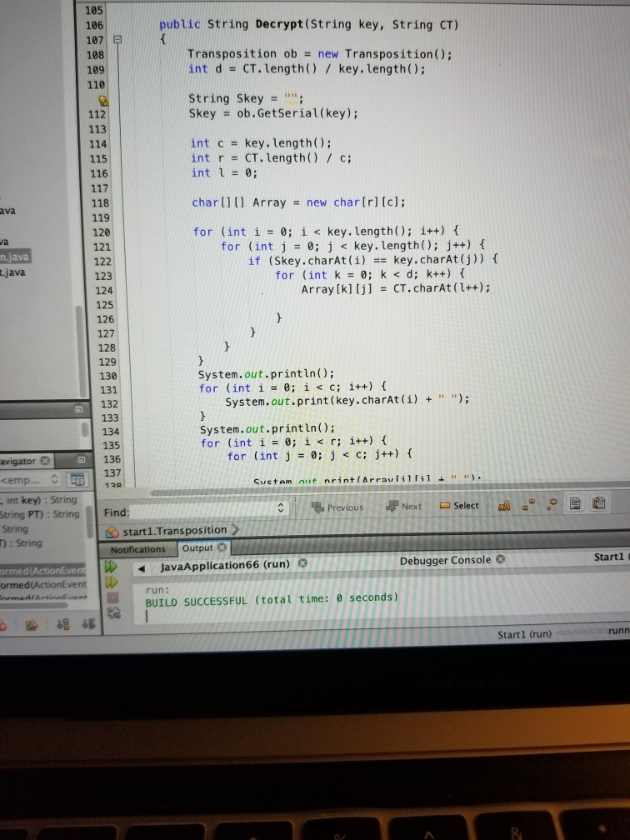
Task: Close the Debugger Console tab
Action: coord(500,559)
